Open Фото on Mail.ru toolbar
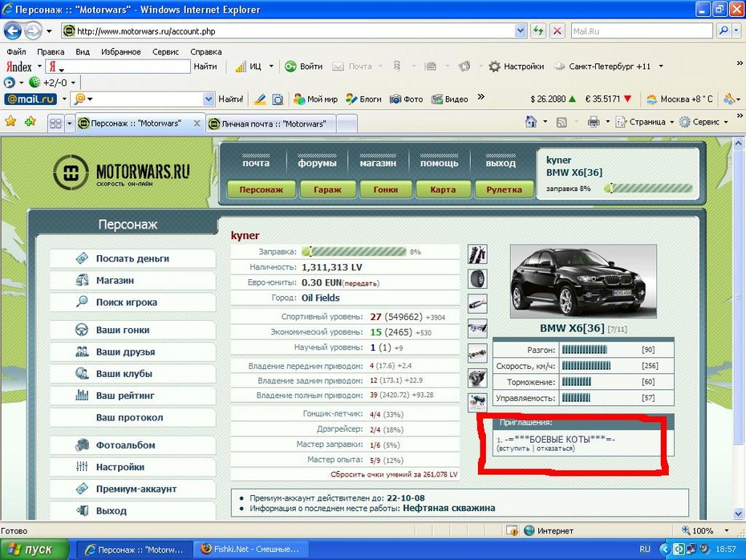This screenshot has width=746, height=560. (407, 99)
